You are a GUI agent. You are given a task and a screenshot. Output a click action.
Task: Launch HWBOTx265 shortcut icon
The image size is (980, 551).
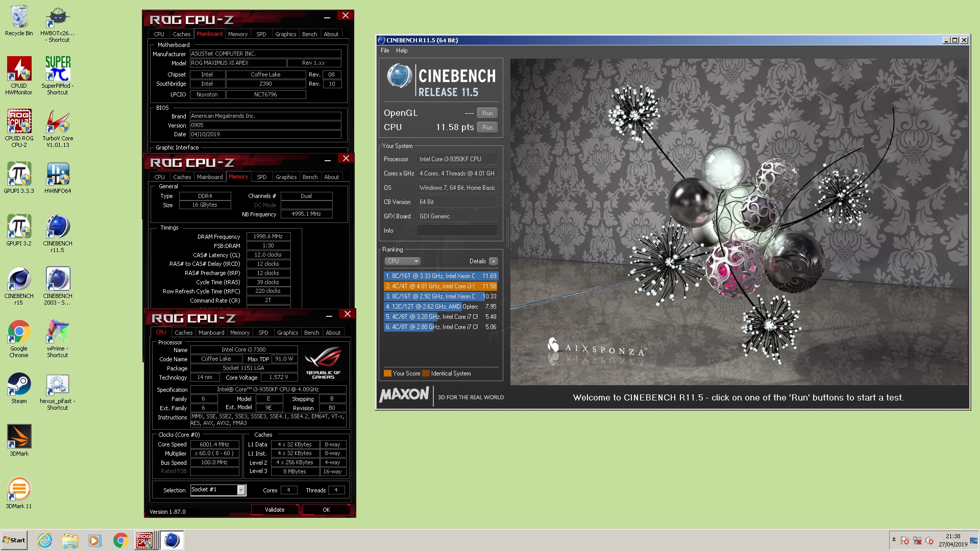58,24
